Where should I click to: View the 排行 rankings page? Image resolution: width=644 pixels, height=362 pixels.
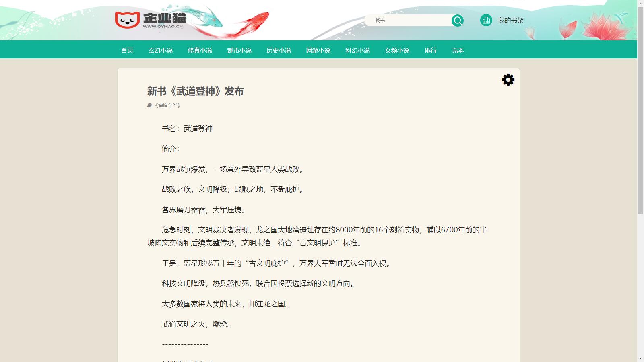[430, 50]
